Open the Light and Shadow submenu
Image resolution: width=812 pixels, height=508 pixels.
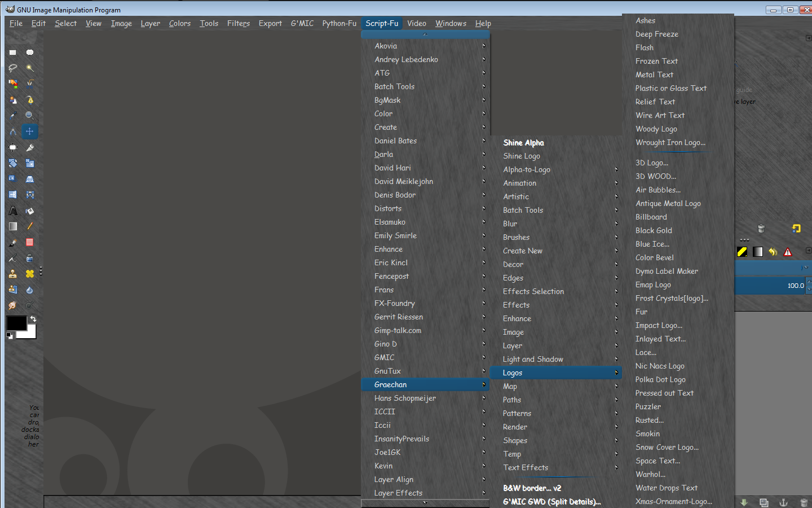(x=555, y=359)
